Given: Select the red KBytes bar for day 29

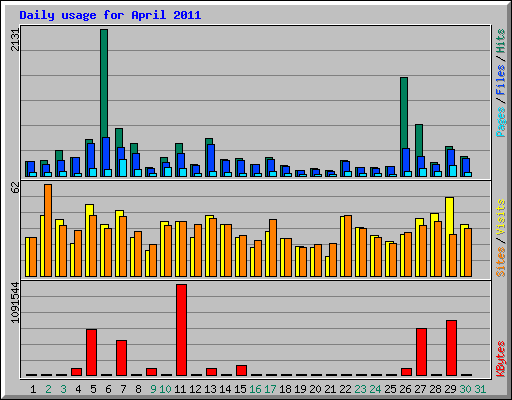Looking at the screenshot, I should (x=451, y=348).
